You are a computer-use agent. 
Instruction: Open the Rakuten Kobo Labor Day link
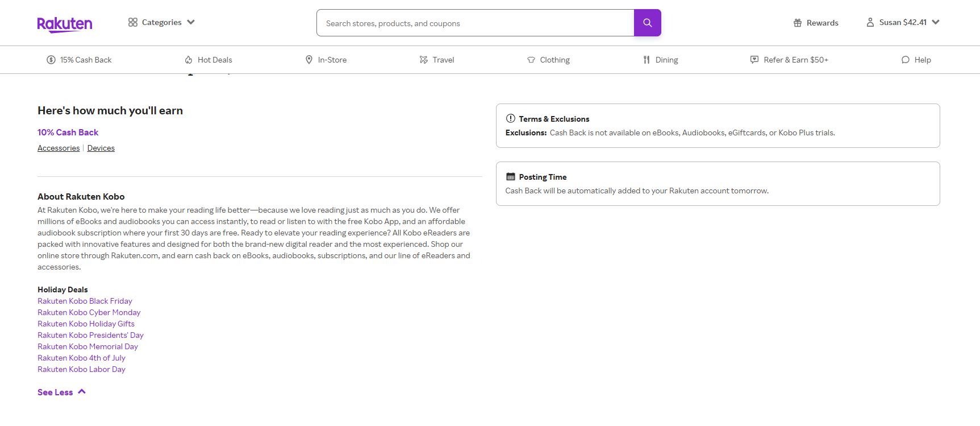point(81,369)
